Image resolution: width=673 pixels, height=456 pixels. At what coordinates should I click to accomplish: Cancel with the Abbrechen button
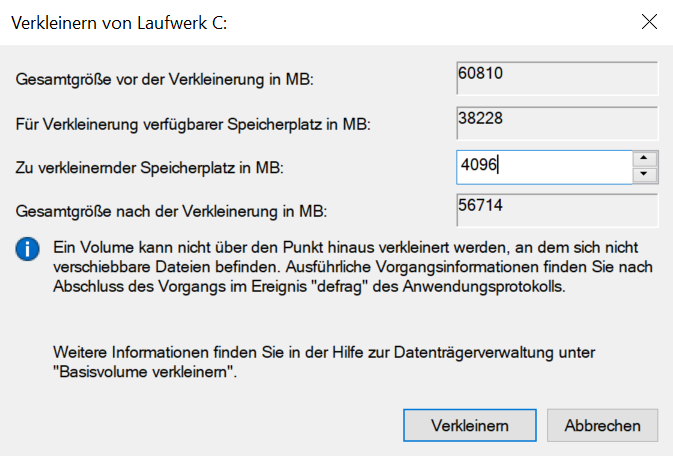[602, 425]
